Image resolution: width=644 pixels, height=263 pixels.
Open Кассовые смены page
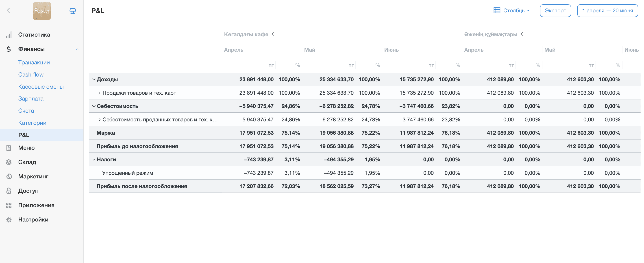click(x=41, y=87)
